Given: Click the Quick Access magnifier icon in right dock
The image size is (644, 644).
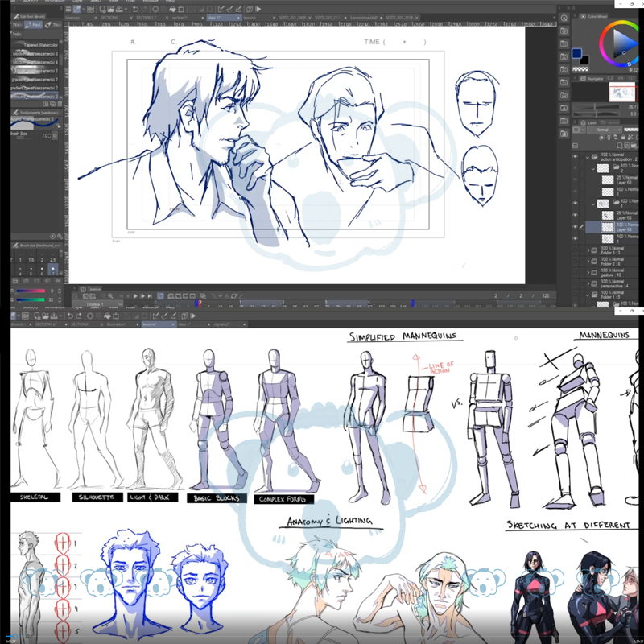Looking at the screenshot, I should [x=564, y=18].
